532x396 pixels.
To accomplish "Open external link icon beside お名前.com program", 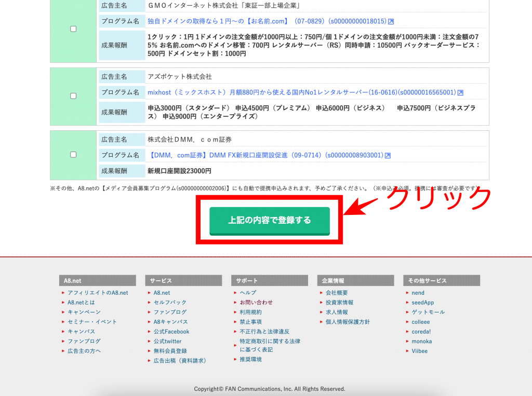I will pyautogui.click(x=391, y=21).
